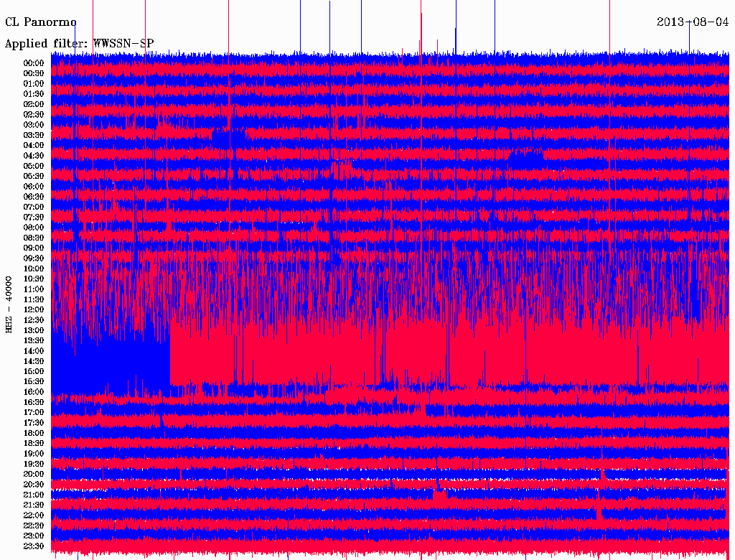Screen dimensions: 735x560
Task: Select the 16:30 time row label
Action: [34, 403]
